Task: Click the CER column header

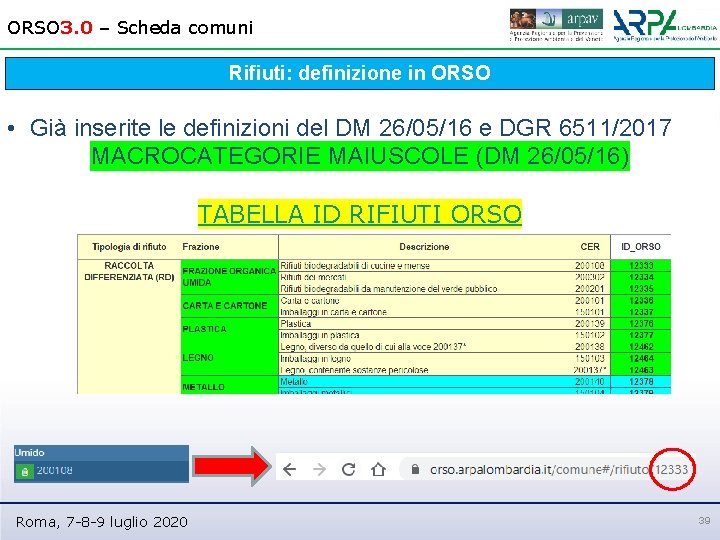Action: pyautogui.click(x=590, y=247)
